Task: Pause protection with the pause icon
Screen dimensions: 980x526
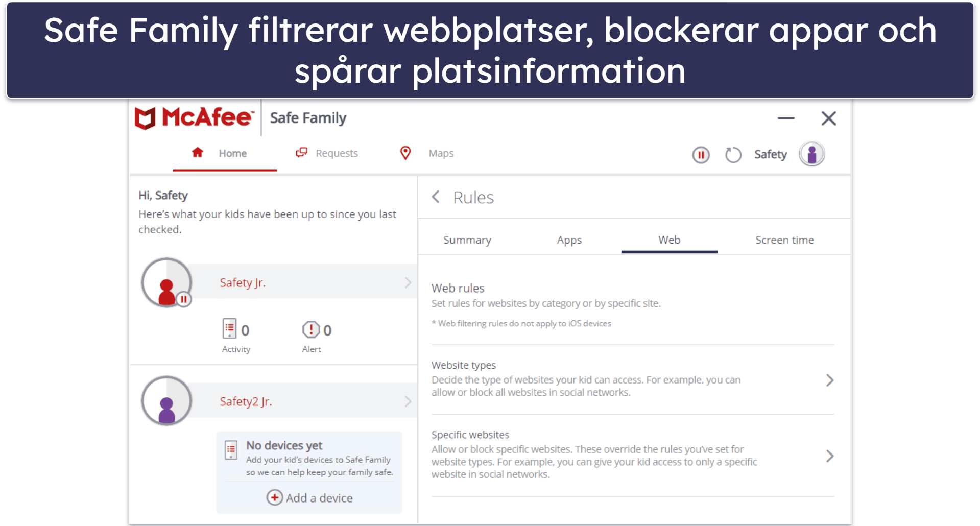Action: tap(701, 155)
